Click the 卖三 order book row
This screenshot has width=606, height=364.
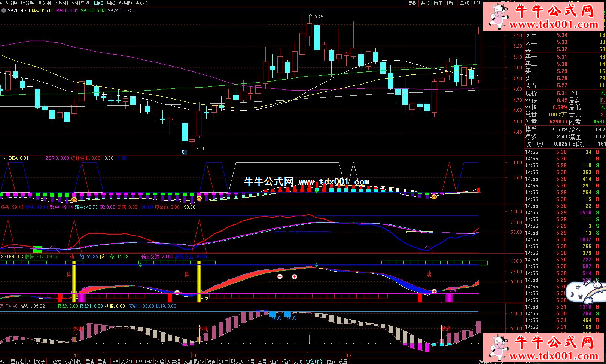pyautogui.click(x=565, y=35)
